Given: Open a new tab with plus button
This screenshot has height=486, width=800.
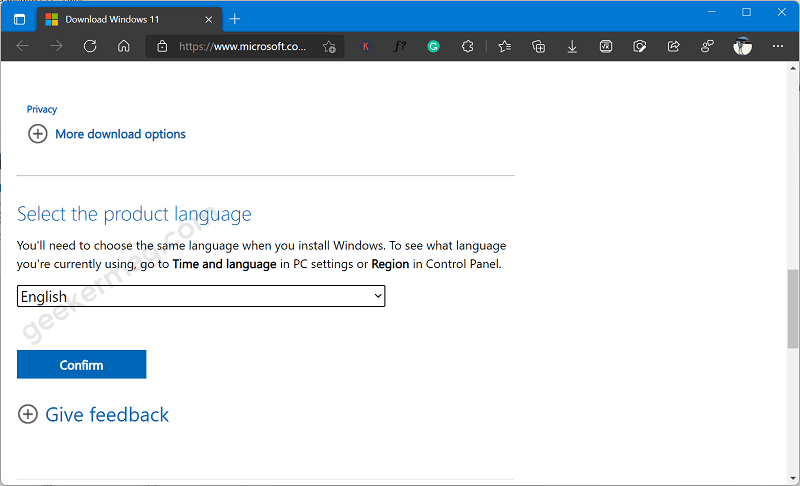Looking at the screenshot, I should (x=235, y=19).
